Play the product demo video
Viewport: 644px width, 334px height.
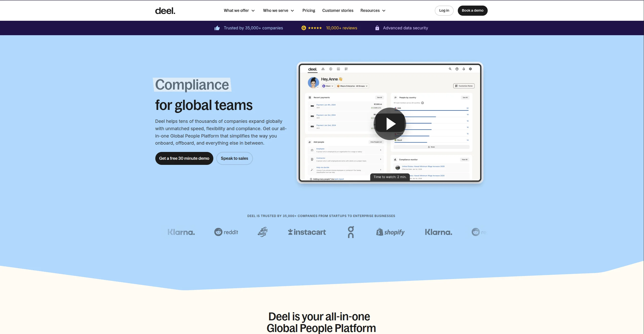(390, 124)
